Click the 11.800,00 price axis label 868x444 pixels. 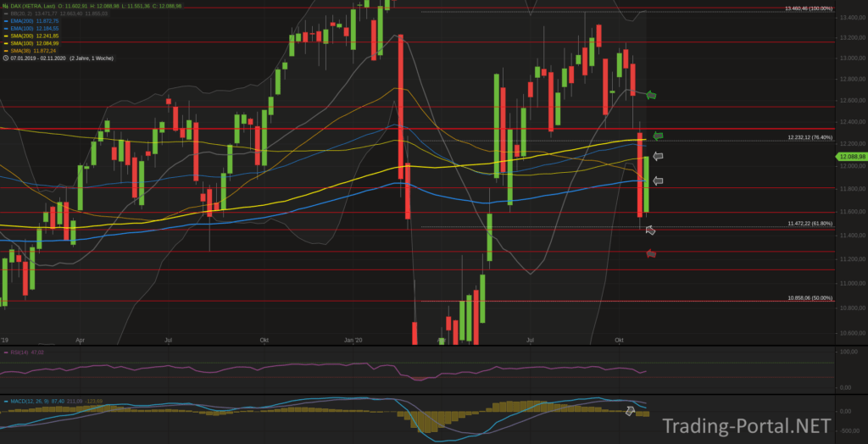tap(853, 189)
